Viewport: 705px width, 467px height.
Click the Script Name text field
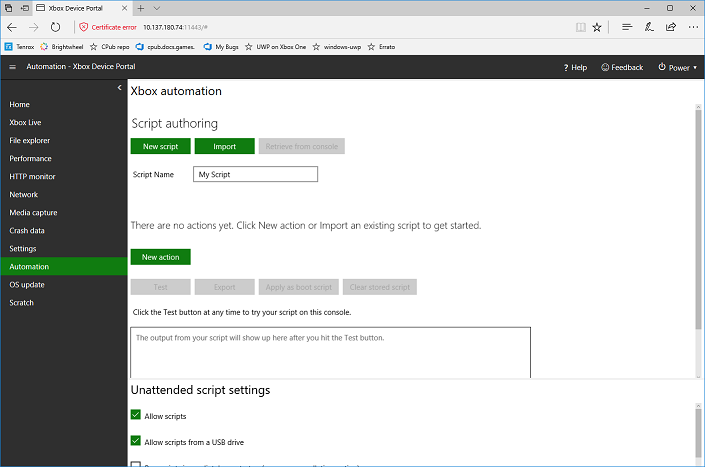pyautogui.click(x=255, y=174)
